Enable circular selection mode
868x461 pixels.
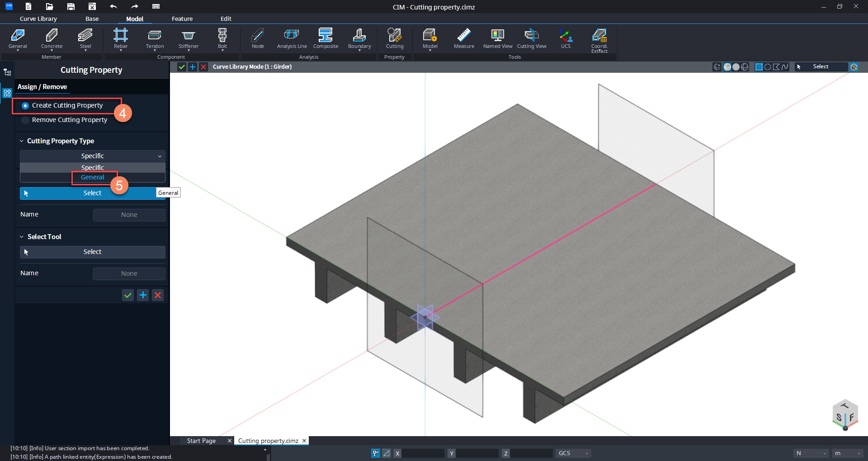pyautogui.click(x=768, y=67)
